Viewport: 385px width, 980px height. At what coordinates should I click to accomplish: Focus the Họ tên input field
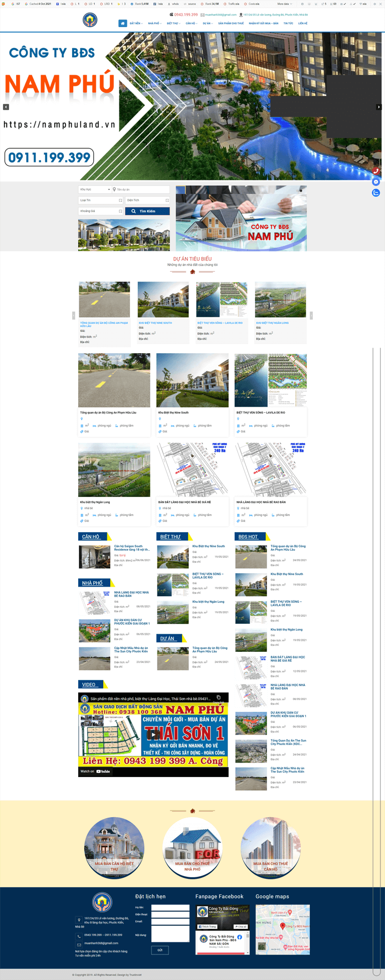point(170,907)
